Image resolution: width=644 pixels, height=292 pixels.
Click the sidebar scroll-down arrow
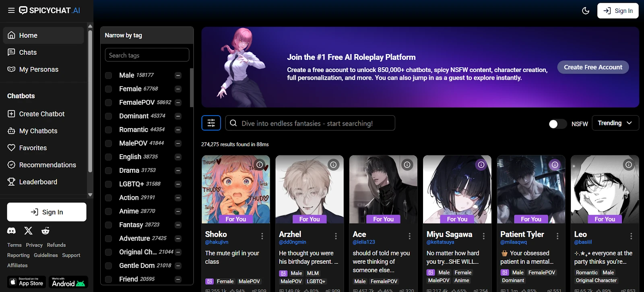[90, 195]
